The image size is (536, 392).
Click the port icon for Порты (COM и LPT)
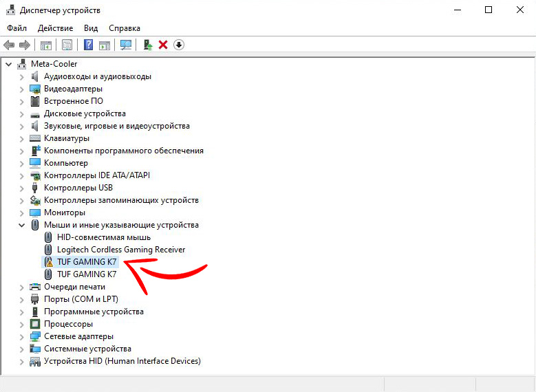tap(34, 299)
